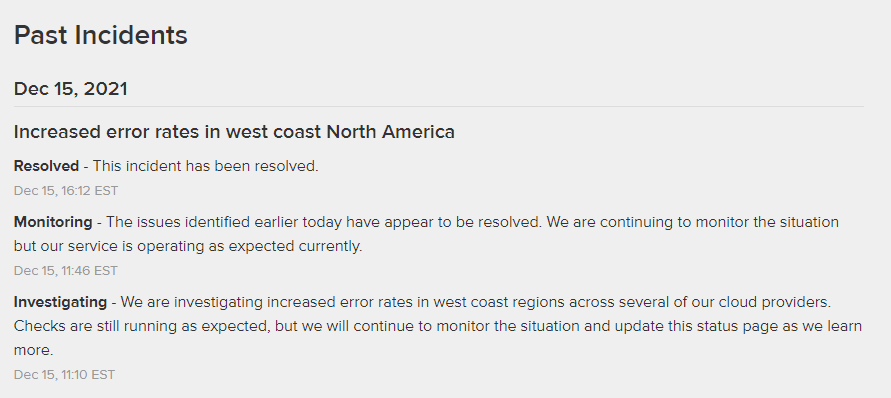Screen dimensions: 891x398
Task: Open the "Increased error rates in west coast North America" incident
Action: (x=234, y=132)
